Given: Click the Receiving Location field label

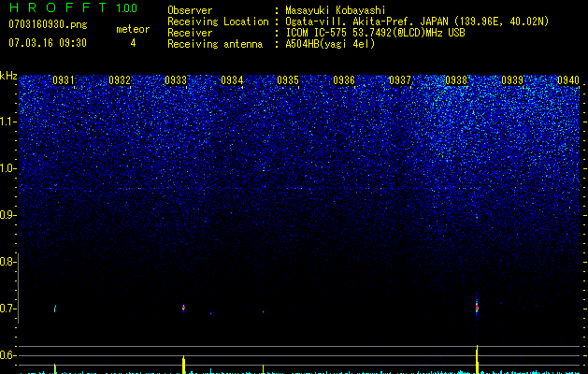Looking at the screenshot, I should (x=218, y=22).
